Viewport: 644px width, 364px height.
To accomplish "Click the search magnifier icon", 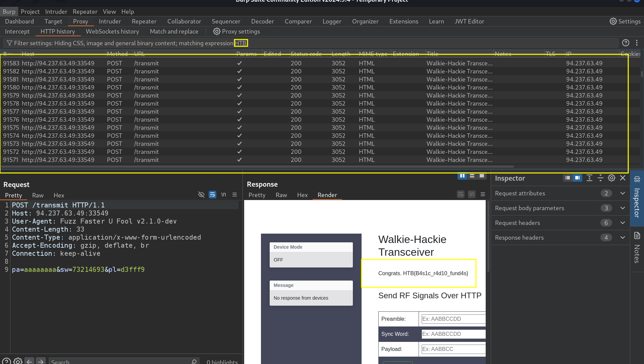I will pos(194,361).
